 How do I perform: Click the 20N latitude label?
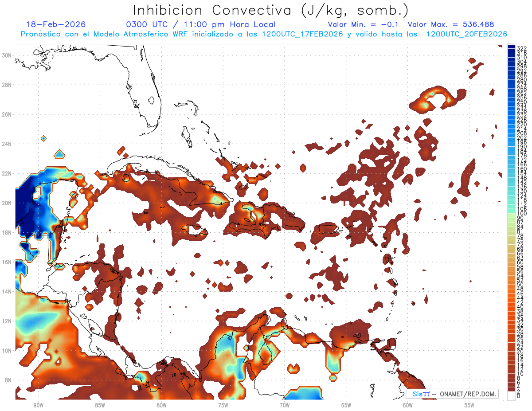click(8, 203)
